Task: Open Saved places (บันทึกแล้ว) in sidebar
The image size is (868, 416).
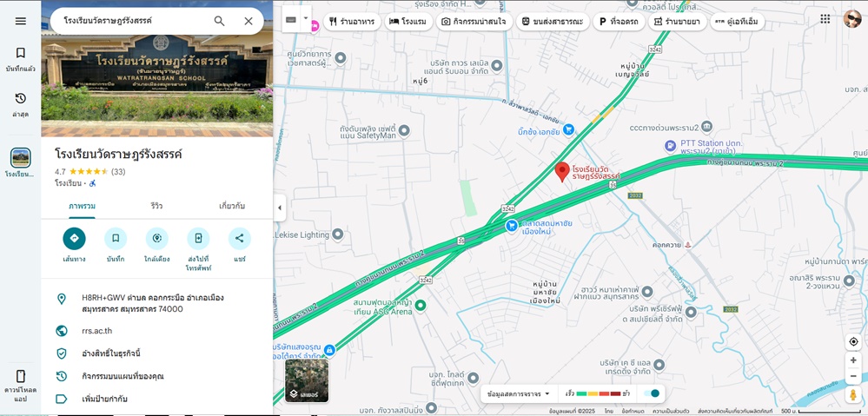Action: pos(21,59)
